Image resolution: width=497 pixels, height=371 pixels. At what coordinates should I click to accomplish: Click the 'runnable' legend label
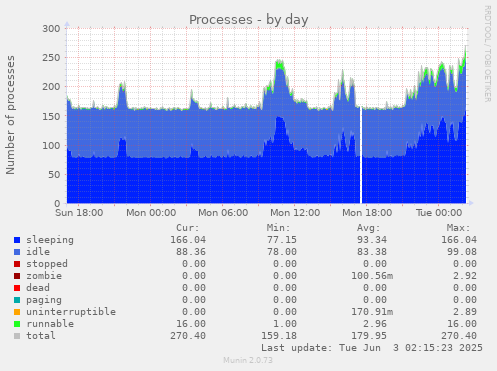tap(50, 324)
